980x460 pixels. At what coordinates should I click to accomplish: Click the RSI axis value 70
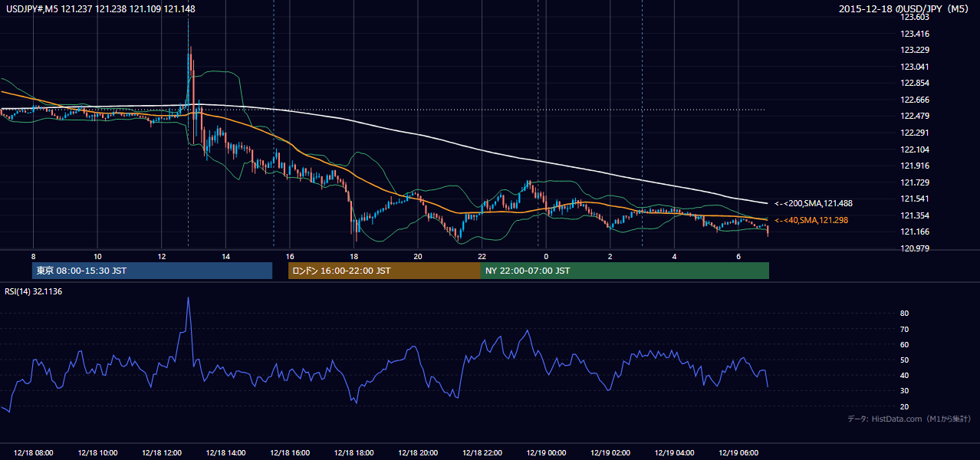[x=905, y=329]
